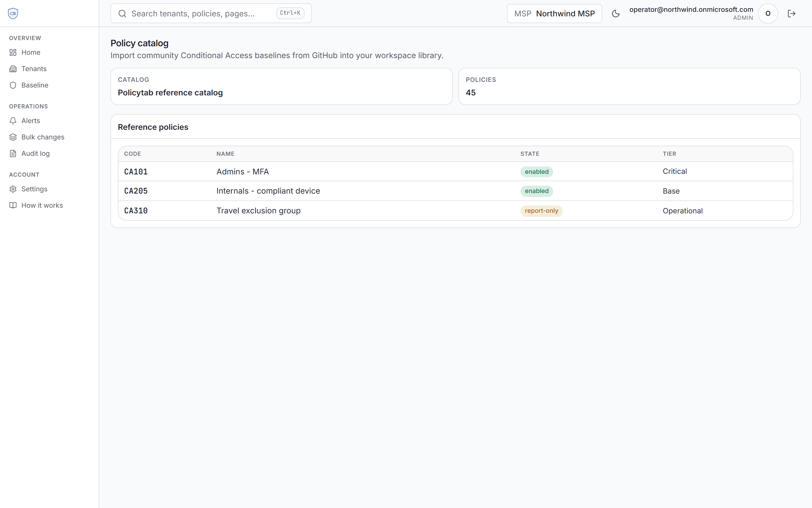Click the Policy catalog heading
This screenshot has height=508, width=812.
[x=140, y=43]
